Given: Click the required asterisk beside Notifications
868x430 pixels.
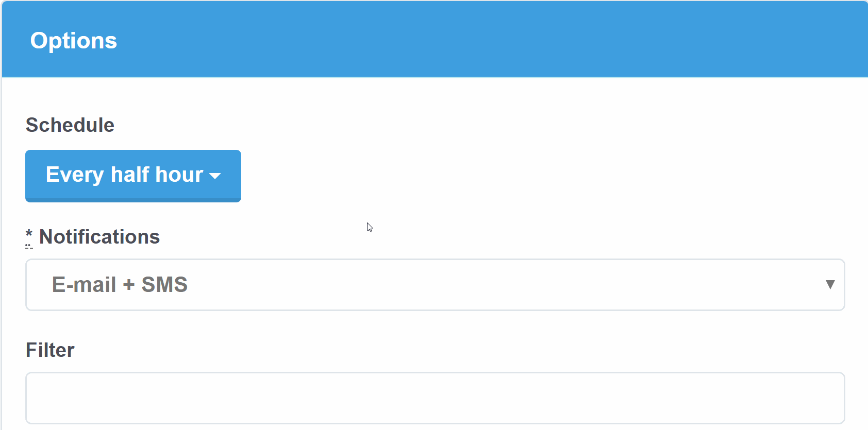Looking at the screenshot, I should (29, 235).
